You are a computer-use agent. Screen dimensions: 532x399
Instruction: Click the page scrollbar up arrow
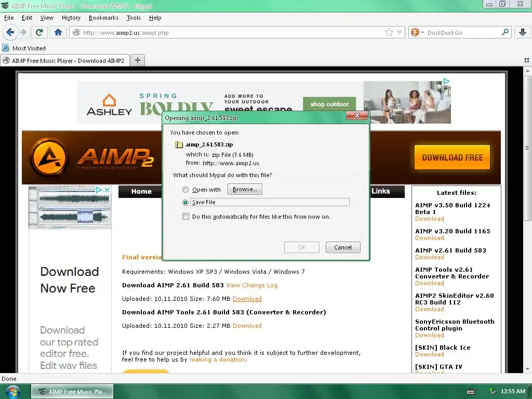click(x=527, y=71)
